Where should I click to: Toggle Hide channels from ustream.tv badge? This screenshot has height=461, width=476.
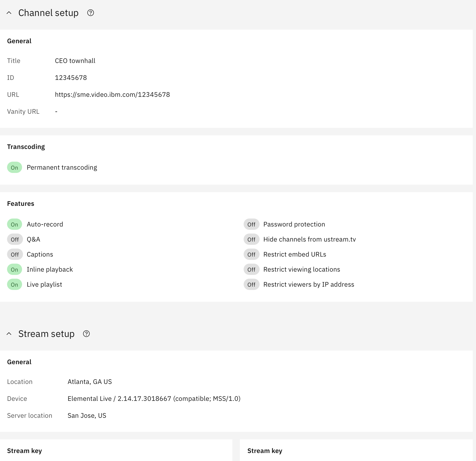coord(251,239)
